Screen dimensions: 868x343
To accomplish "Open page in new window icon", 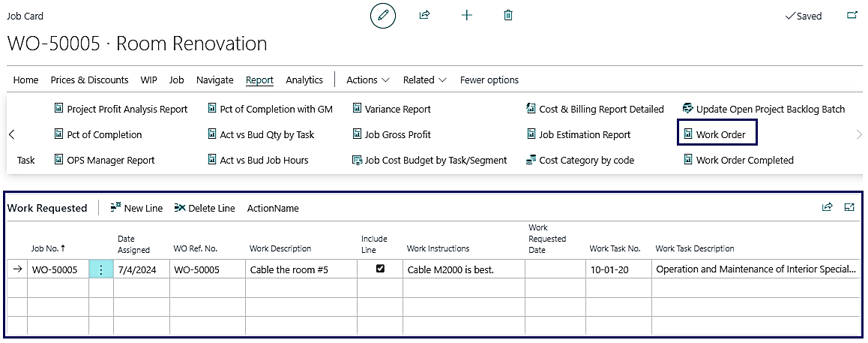I will point(851,15).
